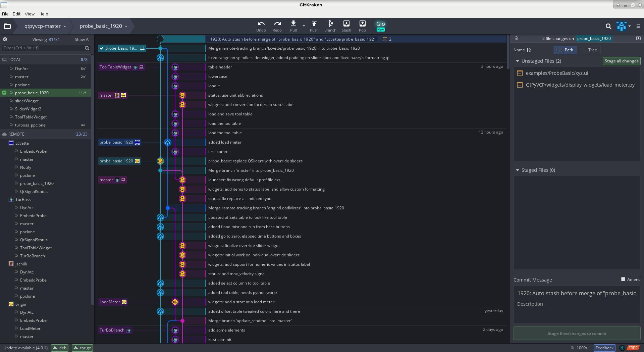Click the expand panel icon beside file changes
Image resolution: width=644 pixels, height=352 pixels.
[x=638, y=39]
